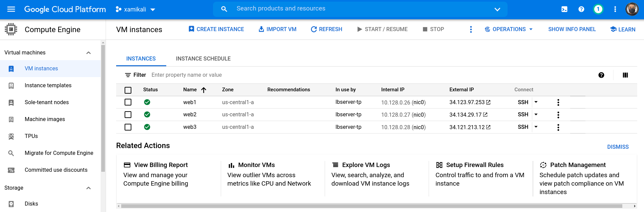644x212 pixels.
Task: Click the green running status icon of web3
Action: (147, 127)
